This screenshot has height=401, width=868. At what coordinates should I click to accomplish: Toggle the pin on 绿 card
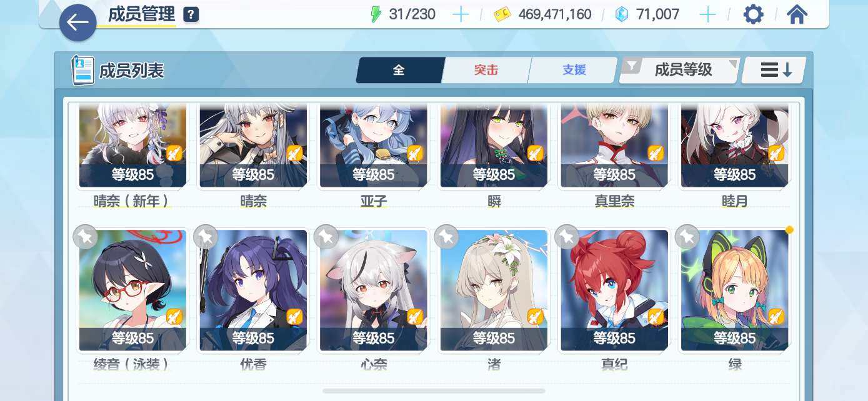pos(687,237)
